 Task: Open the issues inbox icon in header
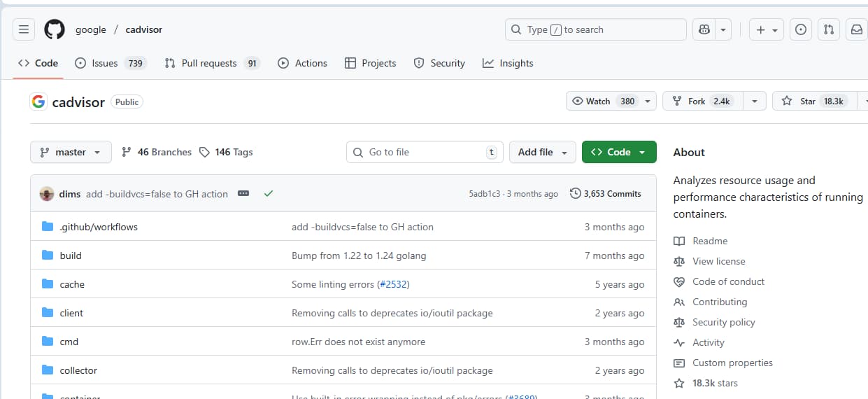coord(801,29)
